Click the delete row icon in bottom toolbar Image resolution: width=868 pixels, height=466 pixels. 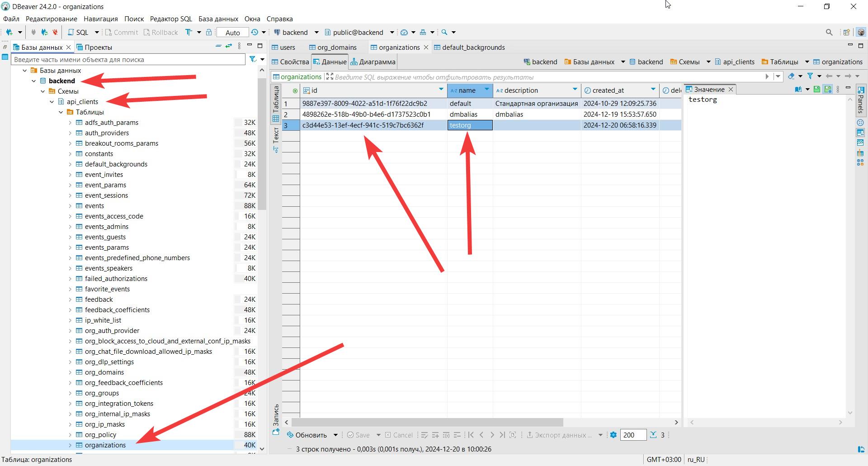pyautogui.click(x=457, y=435)
